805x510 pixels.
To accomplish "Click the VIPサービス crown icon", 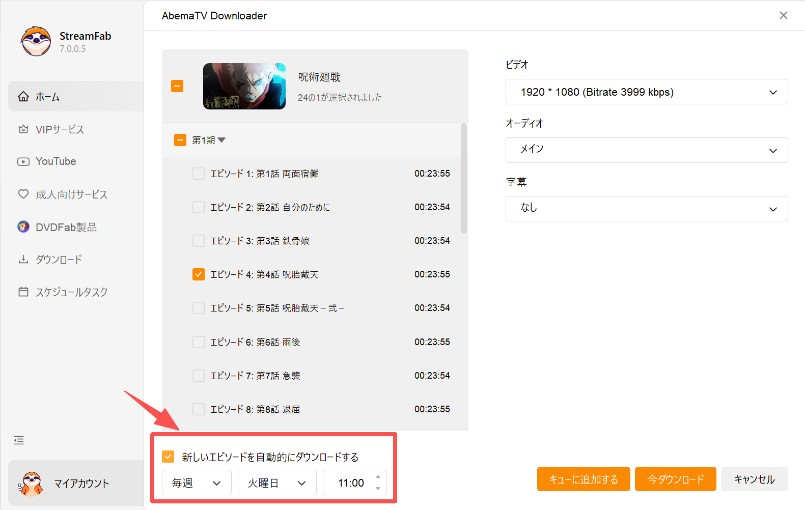I will (23, 129).
